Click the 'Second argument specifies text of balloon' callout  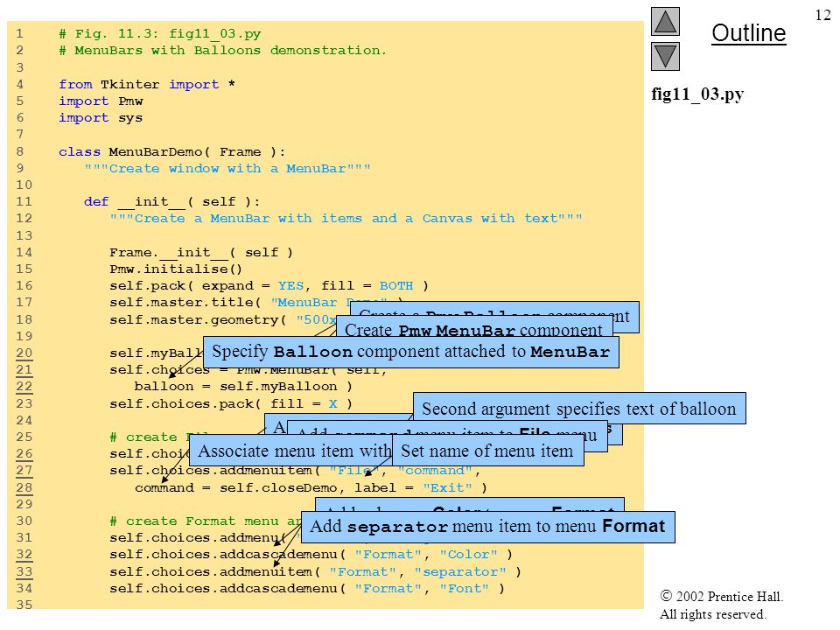tap(579, 409)
